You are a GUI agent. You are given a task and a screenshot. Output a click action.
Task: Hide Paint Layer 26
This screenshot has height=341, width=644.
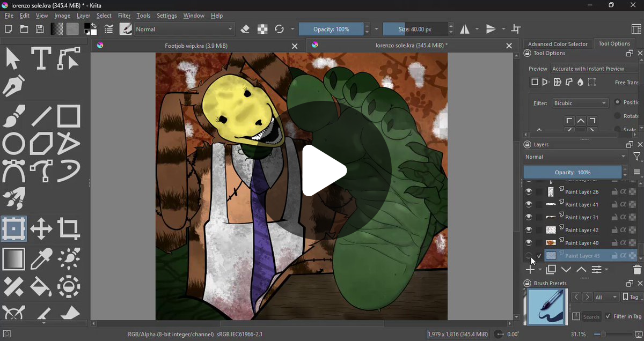(x=529, y=192)
